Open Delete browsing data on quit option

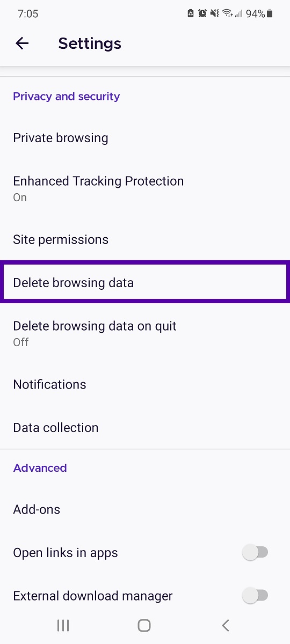[x=145, y=333]
